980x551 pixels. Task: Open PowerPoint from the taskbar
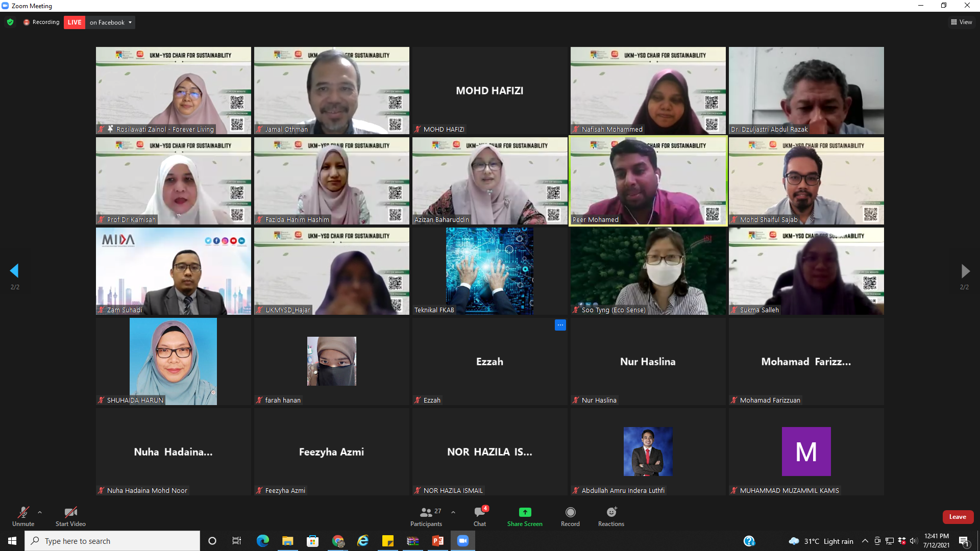(x=438, y=541)
